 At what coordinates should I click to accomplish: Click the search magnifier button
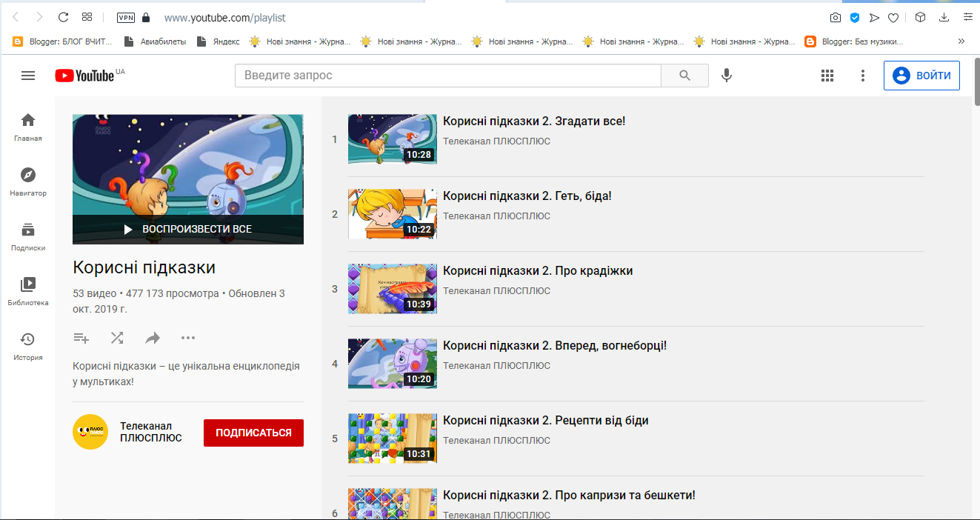(684, 76)
